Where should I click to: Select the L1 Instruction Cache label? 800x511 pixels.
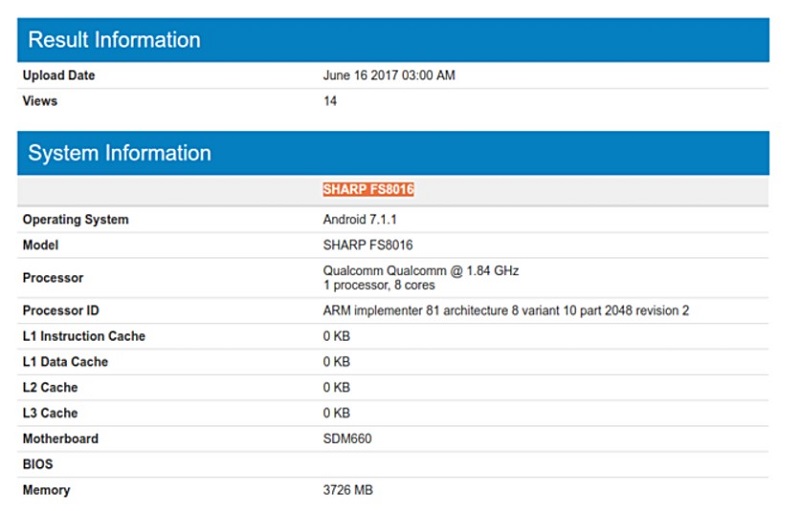(x=84, y=336)
